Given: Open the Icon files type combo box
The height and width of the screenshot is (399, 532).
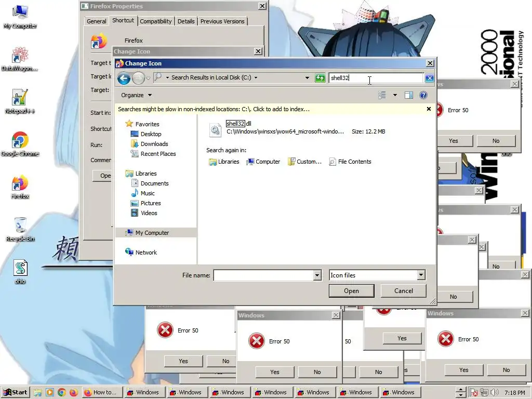Looking at the screenshot, I should coord(377,275).
